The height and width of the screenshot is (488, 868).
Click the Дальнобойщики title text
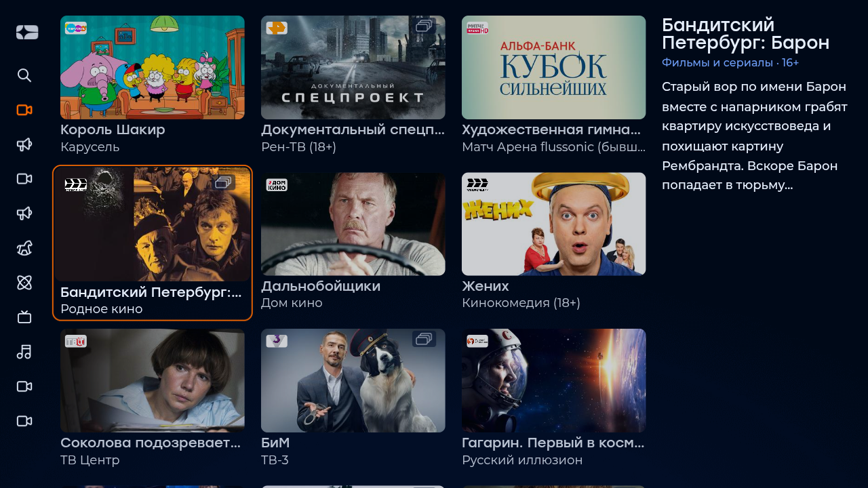point(321,286)
